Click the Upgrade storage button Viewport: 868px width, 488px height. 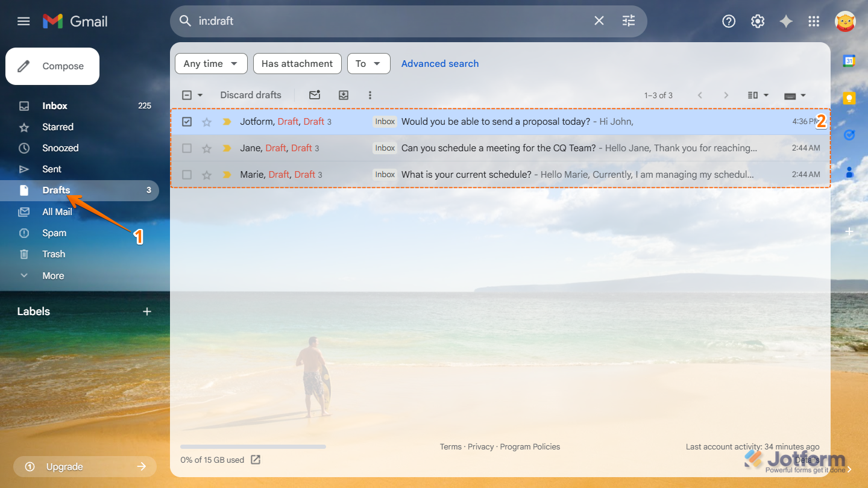pos(85,467)
